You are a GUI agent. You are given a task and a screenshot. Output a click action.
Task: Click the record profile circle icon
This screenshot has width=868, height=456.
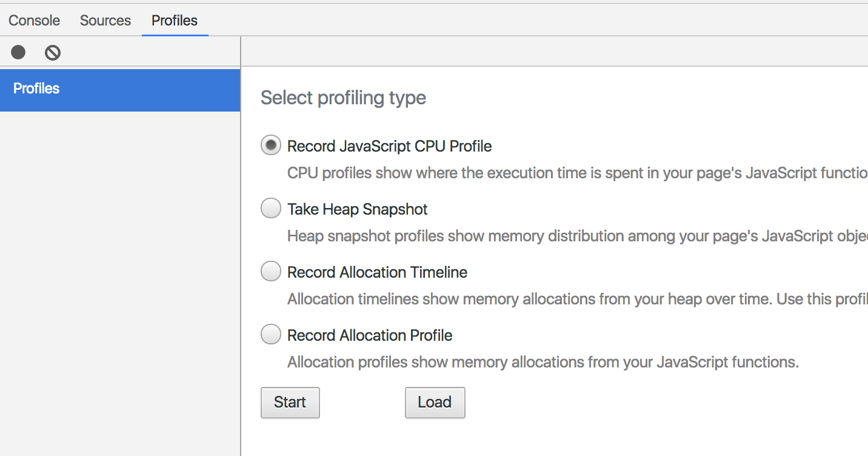18,53
